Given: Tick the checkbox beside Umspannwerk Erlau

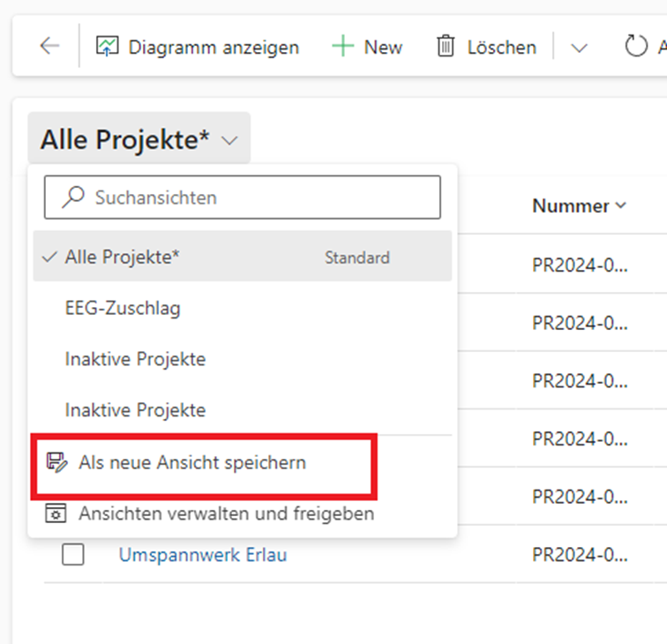Looking at the screenshot, I should pos(73,555).
